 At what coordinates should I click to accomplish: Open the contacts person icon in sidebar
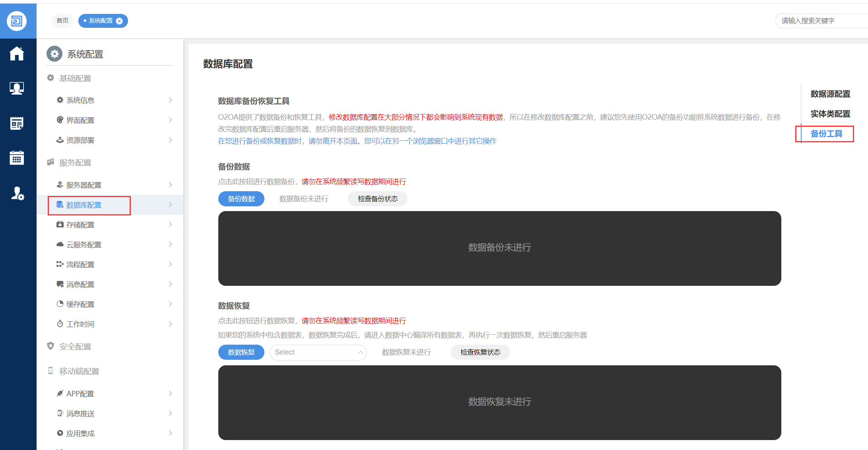[x=17, y=88]
